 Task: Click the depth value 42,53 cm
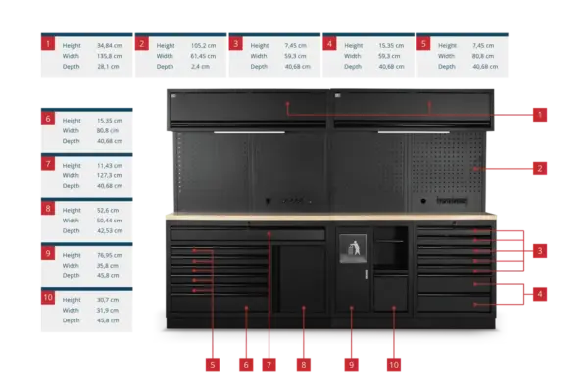[x=110, y=230]
